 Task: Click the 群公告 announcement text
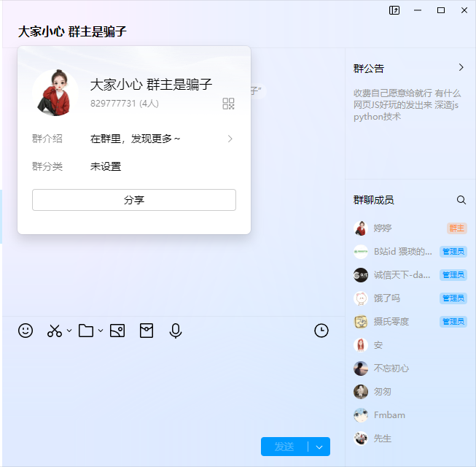(407, 105)
